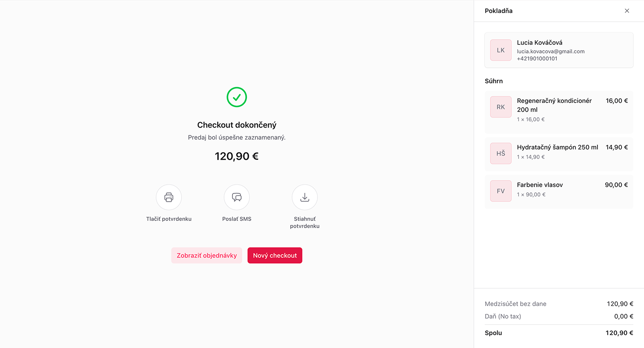Viewport: 644px width, 348px height.
Task: Start a Nový checkout
Action: [x=275, y=255]
